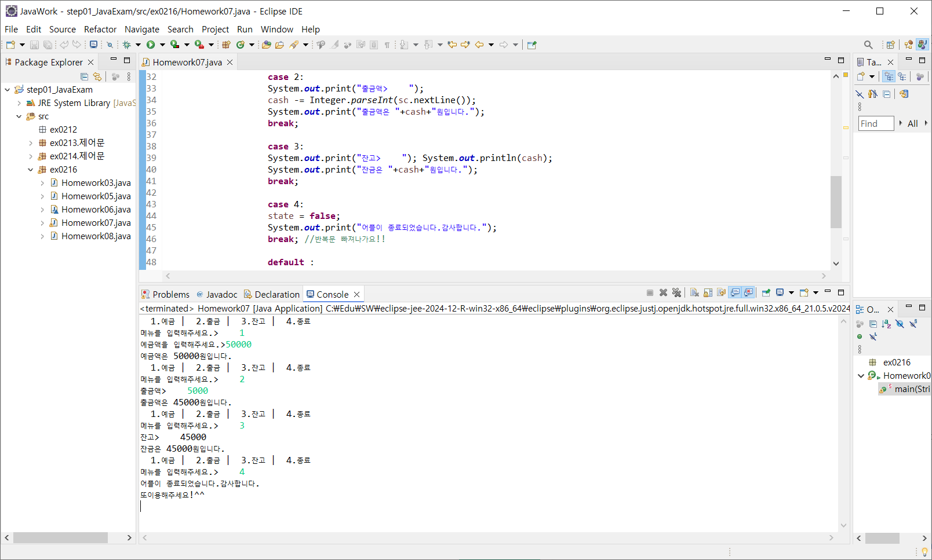This screenshot has width=932, height=560.
Task: Click the Package Explorer horizontal scrollbar thumb
Action: tap(60, 538)
